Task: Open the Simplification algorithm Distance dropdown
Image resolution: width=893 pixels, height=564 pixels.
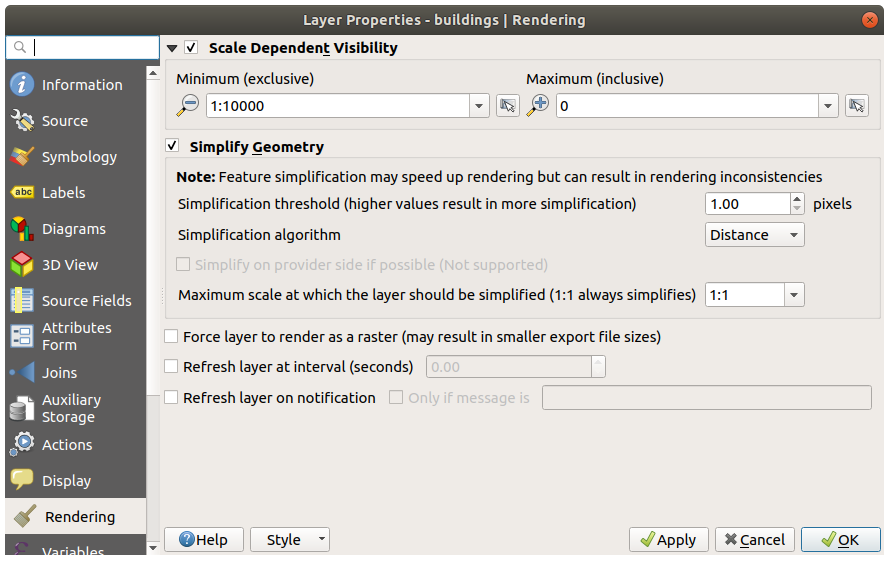Action: click(754, 235)
